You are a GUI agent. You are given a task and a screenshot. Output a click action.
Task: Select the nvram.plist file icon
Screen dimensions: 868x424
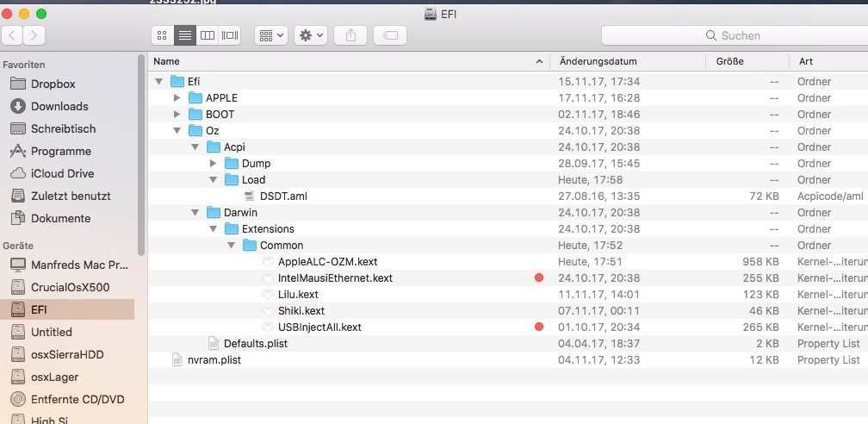coord(177,359)
